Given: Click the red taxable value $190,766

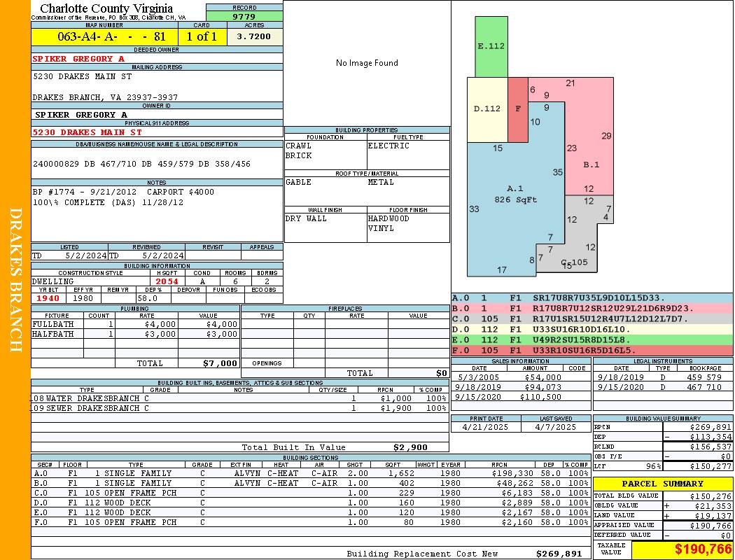Looking at the screenshot, I should tap(703, 549).
